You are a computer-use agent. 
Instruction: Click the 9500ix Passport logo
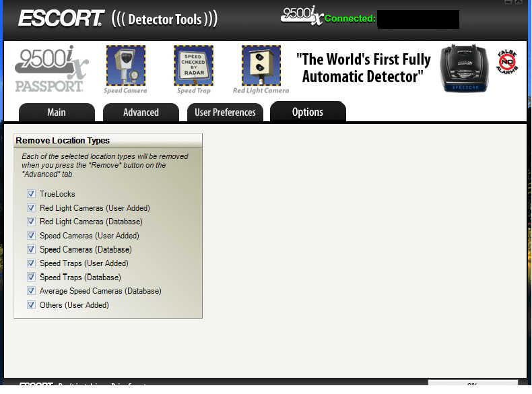tap(52, 69)
